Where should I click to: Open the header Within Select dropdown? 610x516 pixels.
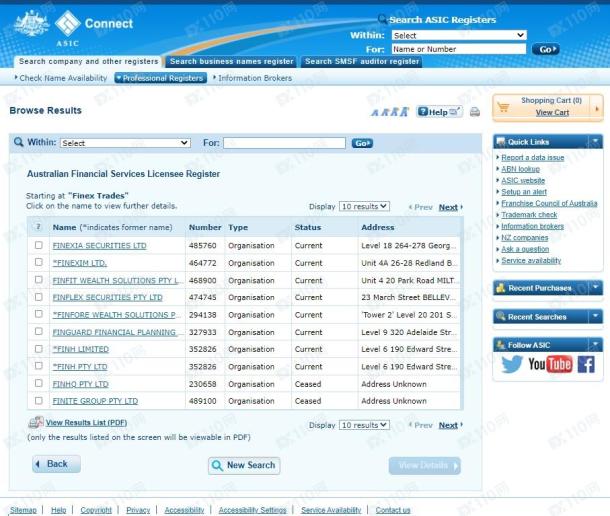pyautogui.click(x=459, y=35)
